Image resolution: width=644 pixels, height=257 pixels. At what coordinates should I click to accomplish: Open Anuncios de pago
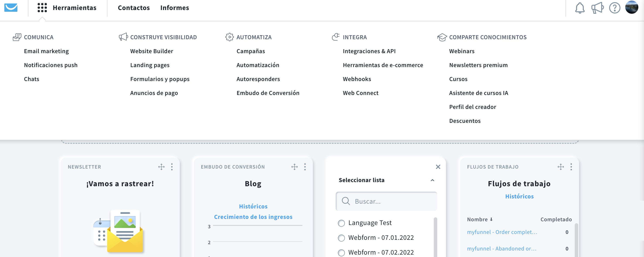coord(154,93)
